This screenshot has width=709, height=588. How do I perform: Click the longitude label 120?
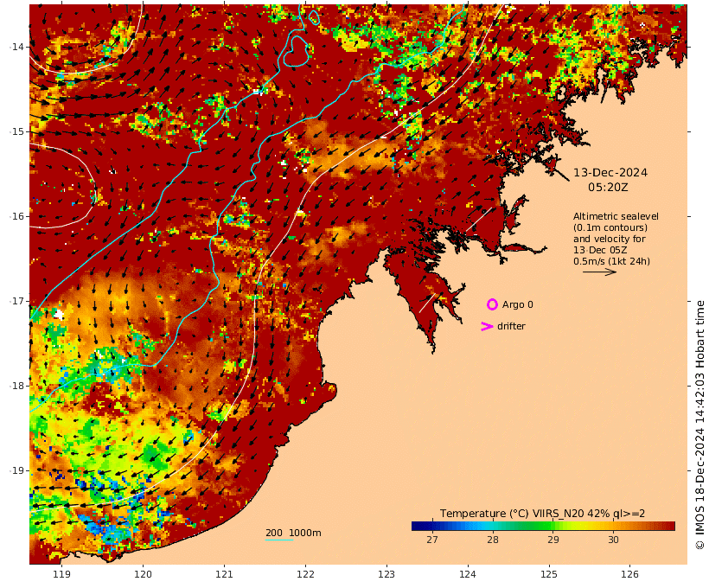tap(143, 574)
